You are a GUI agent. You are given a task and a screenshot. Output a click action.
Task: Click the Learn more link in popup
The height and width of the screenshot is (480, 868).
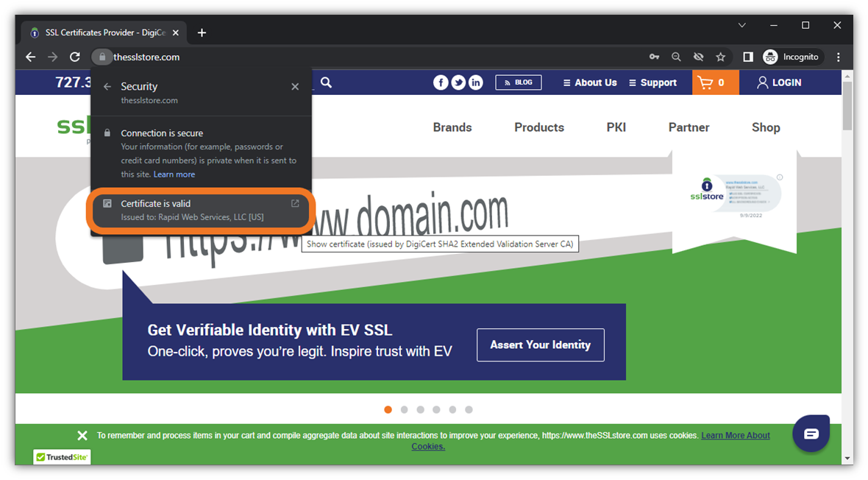(174, 174)
